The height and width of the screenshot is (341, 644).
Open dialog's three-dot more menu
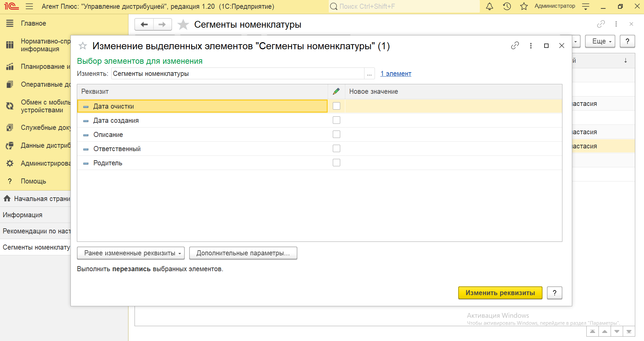[x=531, y=46]
